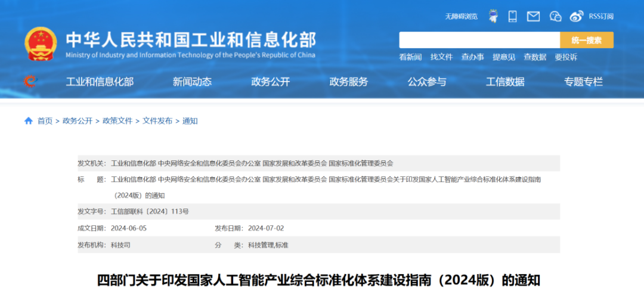
Task: Go to 通知 in breadcrumb
Action: click(x=190, y=120)
